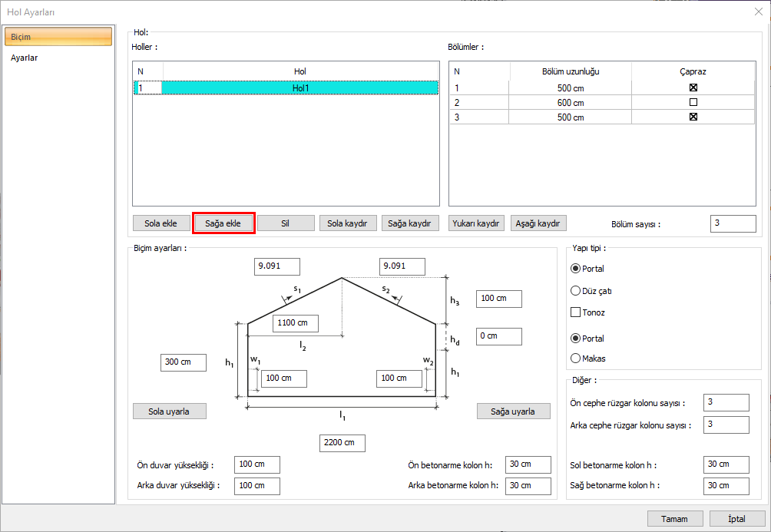Enable Çapraz checkbox for section 2
The width and height of the screenshot is (771, 532).
coord(693,102)
